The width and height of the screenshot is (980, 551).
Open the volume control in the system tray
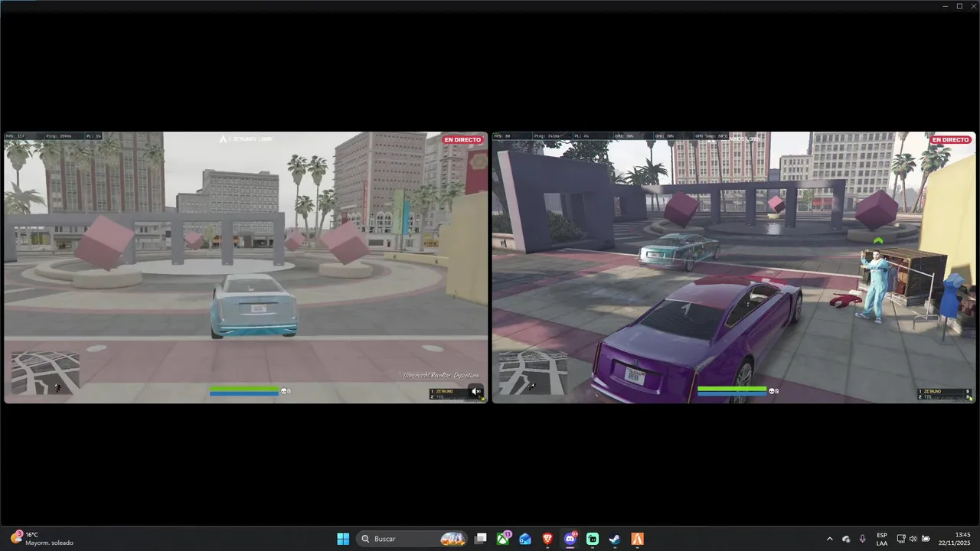[x=913, y=539]
